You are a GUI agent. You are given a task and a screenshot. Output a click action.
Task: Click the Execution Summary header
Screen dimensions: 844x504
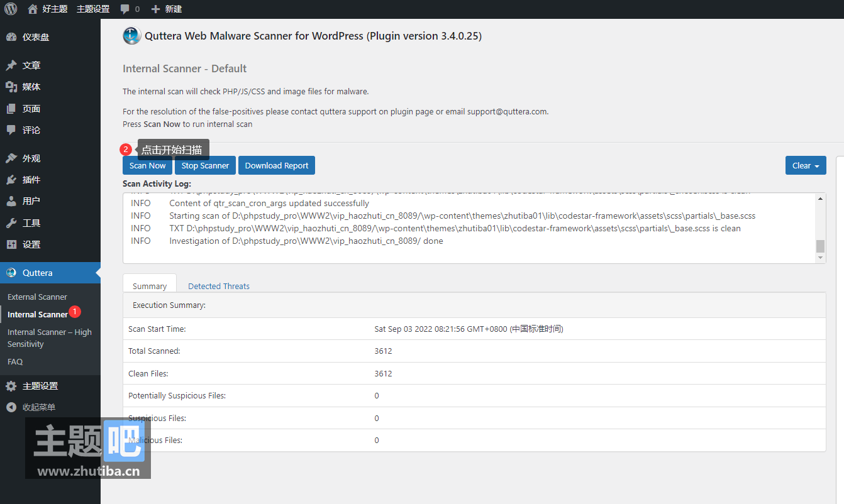[x=169, y=305]
